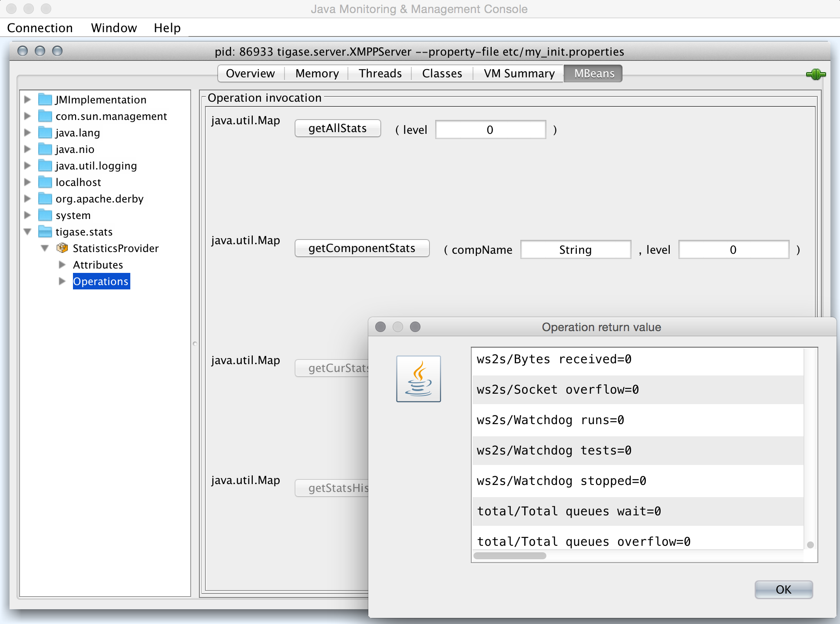Screen dimensions: 840x624
Task: Select the 'ws2s/Bytes received=0' row
Action: pyautogui.click(x=638, y=359)
